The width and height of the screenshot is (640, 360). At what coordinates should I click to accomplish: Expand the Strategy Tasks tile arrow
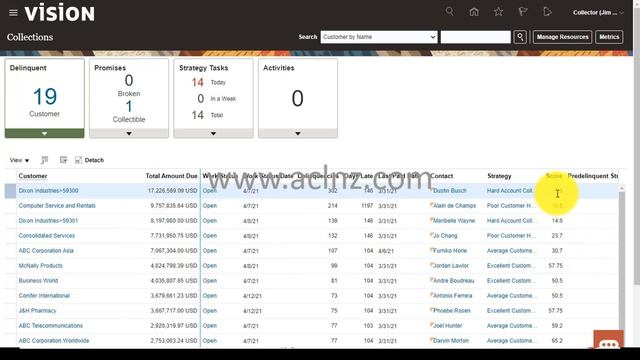pyautogui.click(x=213, y=133)
